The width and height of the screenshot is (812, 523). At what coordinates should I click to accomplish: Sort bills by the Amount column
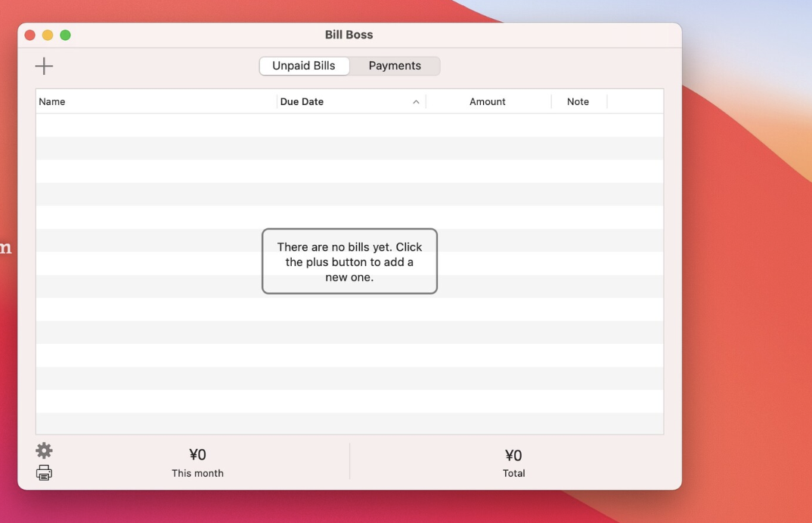488,101
